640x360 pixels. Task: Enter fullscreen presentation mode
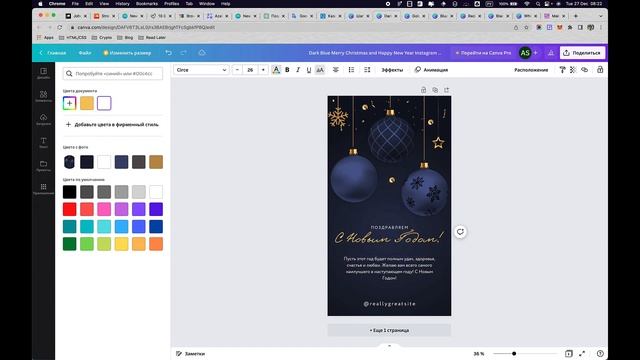(582, 353)
